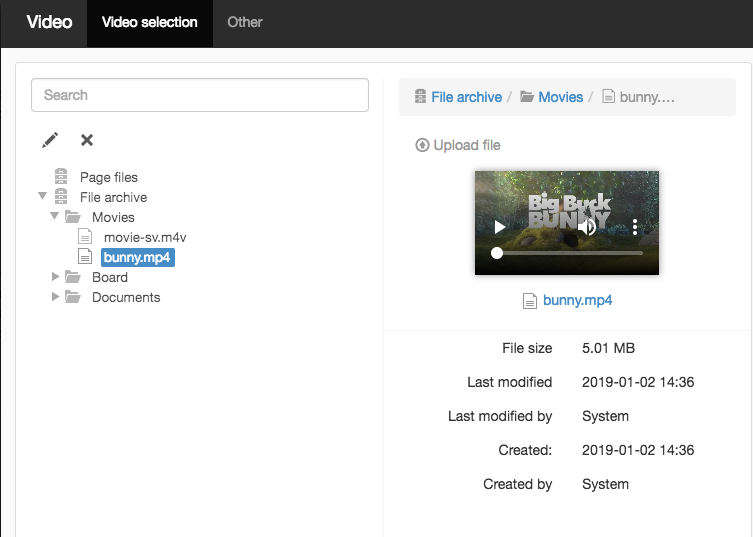Click the Last modified date 2019-01-02 14:36
This screenshot has width=753, height=537.
638,382
